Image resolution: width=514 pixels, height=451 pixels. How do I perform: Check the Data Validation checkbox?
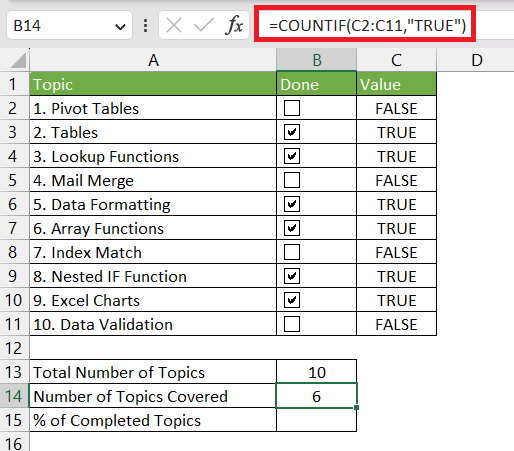click(x=292, y=324)
